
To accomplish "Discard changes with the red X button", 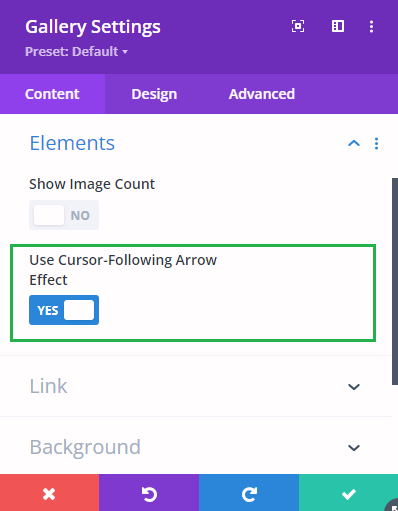I will click(x=49, y=493).
